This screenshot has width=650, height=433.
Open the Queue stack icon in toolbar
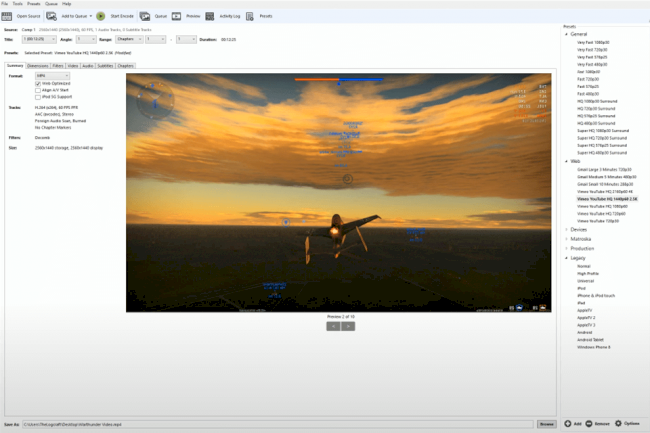145,16
